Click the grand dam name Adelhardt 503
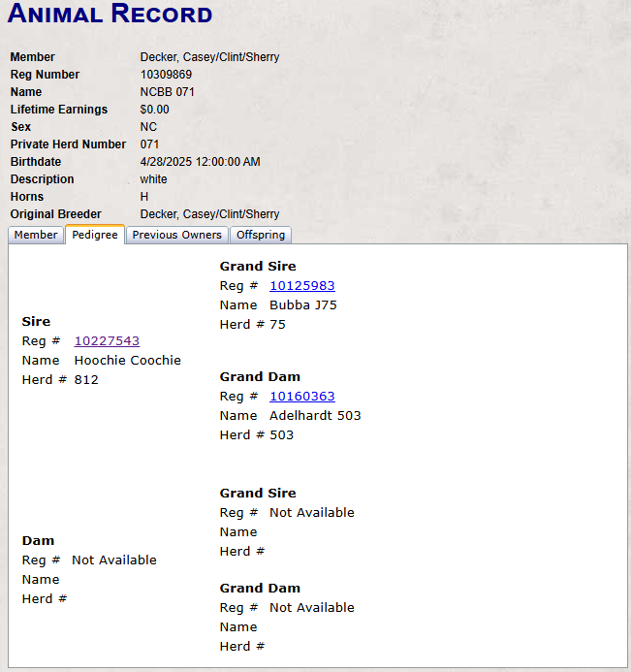 click(315, 415)
